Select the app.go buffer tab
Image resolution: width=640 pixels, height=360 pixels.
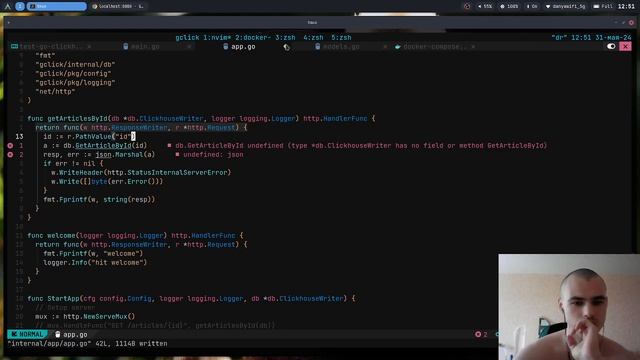pos(243,47)
